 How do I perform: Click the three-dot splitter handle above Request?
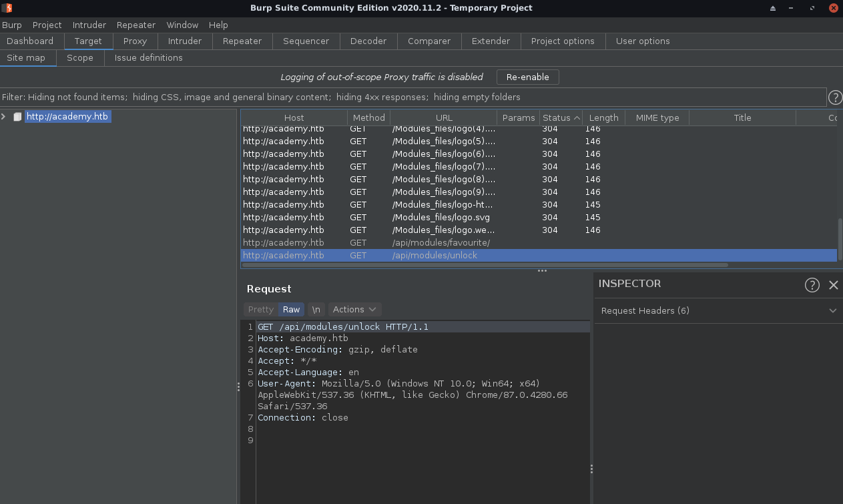point(542,270)
